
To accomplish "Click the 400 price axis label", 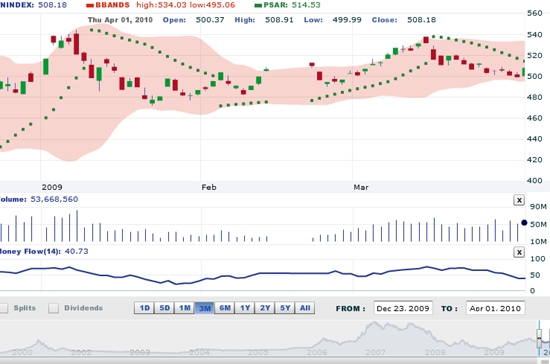I will coord(535,180).
